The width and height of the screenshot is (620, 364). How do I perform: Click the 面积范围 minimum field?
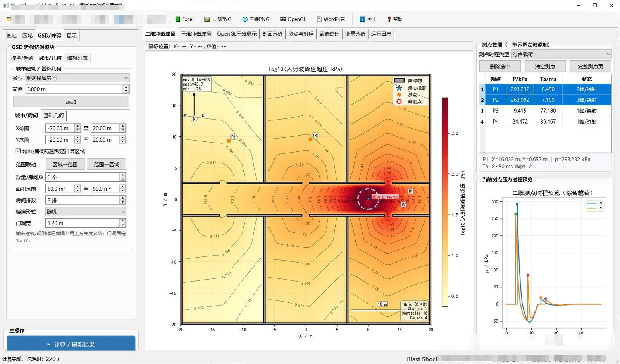coord(60,189)
